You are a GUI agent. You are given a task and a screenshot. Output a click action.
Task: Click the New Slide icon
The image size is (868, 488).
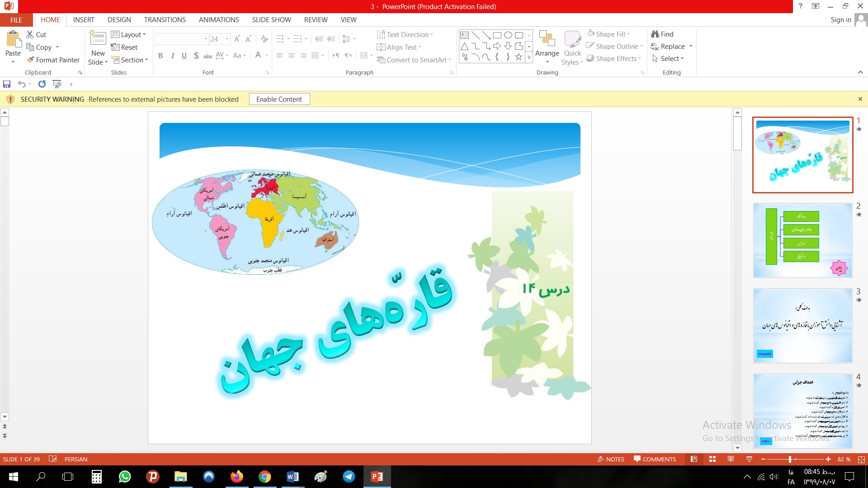click(98, 38)
